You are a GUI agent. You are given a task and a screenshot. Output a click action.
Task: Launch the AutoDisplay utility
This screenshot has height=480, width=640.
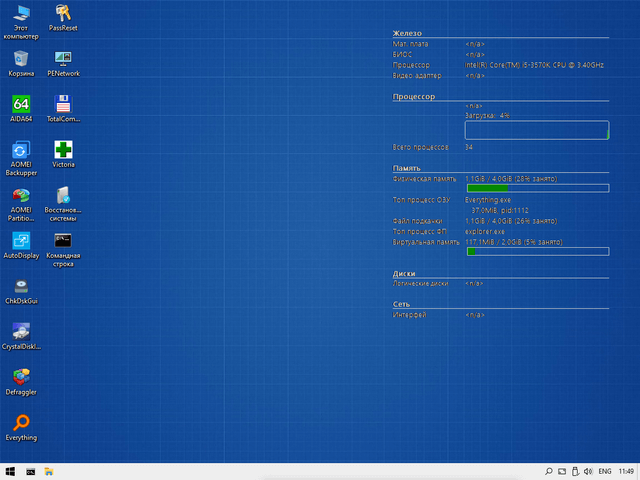[21, 241]
